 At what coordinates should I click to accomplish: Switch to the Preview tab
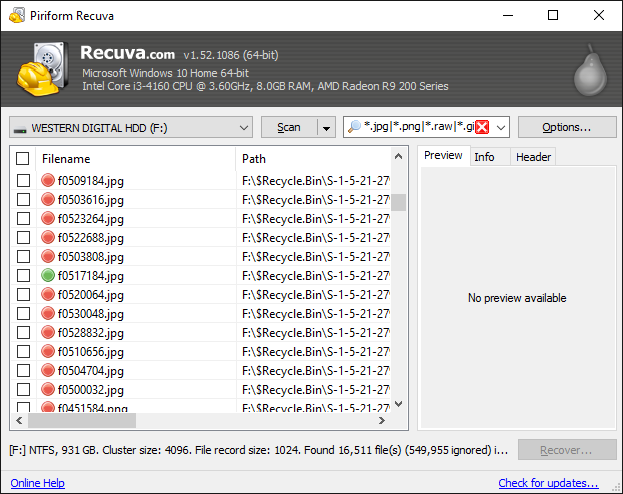pos(443,155)
